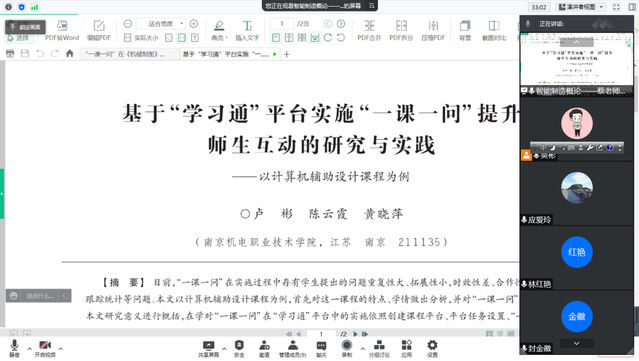Select the 基于学习通平台实施 document tab
Screen dimensions: 639x361
(229, 54)
